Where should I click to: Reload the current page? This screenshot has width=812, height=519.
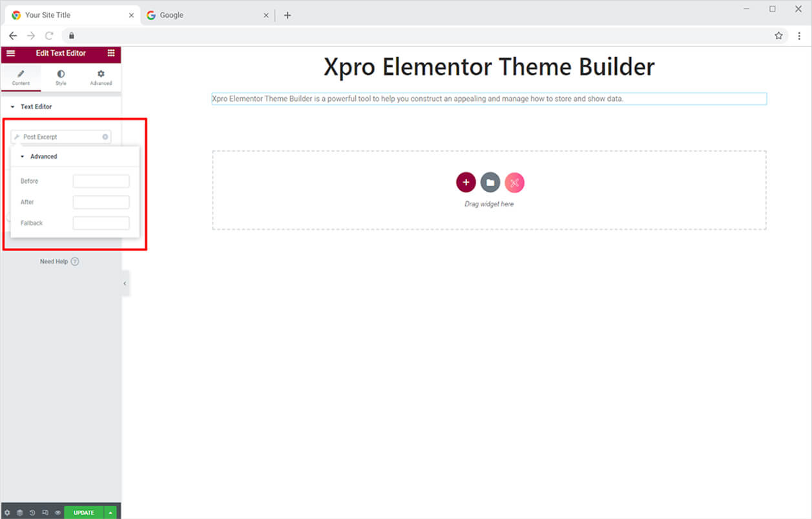[x=49, y=36]
